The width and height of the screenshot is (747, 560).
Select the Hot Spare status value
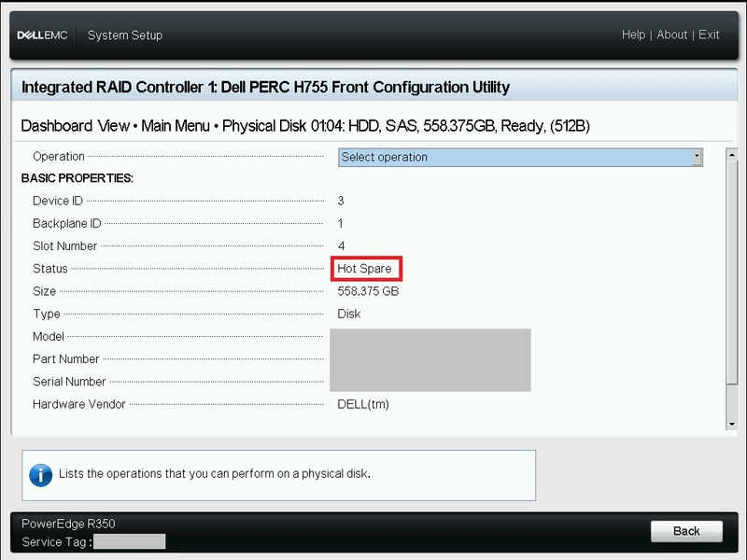click(364, 269)
